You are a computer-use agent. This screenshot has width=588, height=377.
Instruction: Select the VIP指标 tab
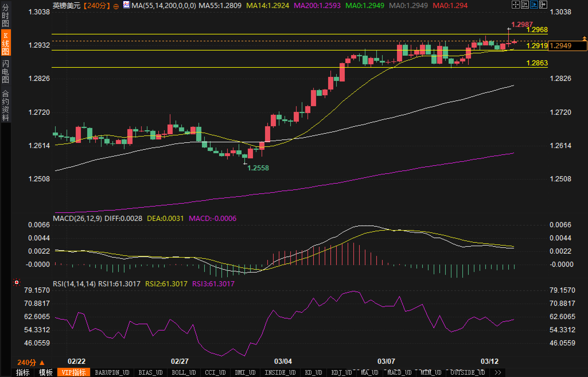(74, 372)
